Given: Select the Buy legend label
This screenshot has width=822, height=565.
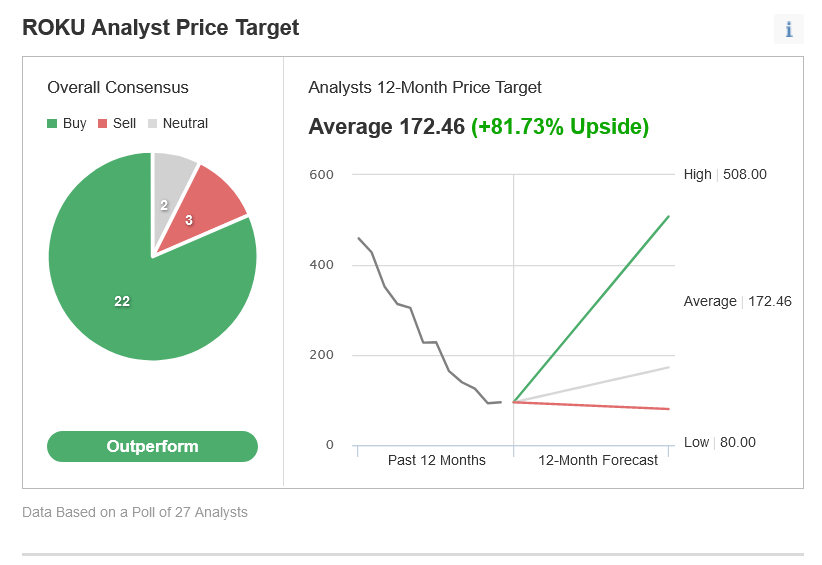Looking at the screenshot, I should pyautogui.click(x=74, y=124).
